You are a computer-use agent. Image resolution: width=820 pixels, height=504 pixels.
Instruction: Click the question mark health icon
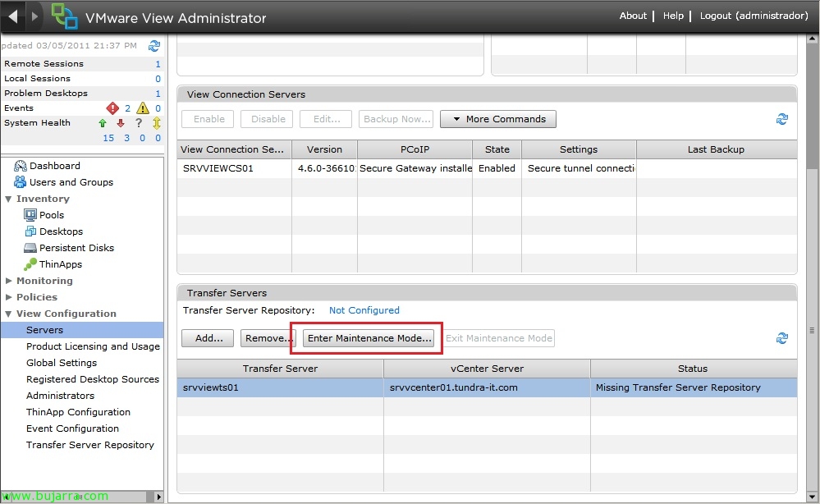pyautogui.click(x=139, y=123)
